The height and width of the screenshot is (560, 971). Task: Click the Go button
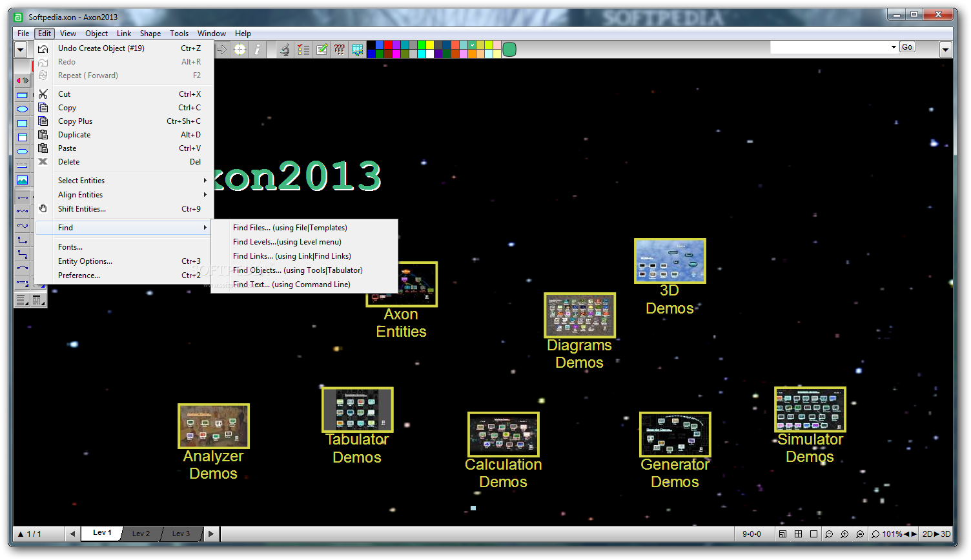click(907, 47)
